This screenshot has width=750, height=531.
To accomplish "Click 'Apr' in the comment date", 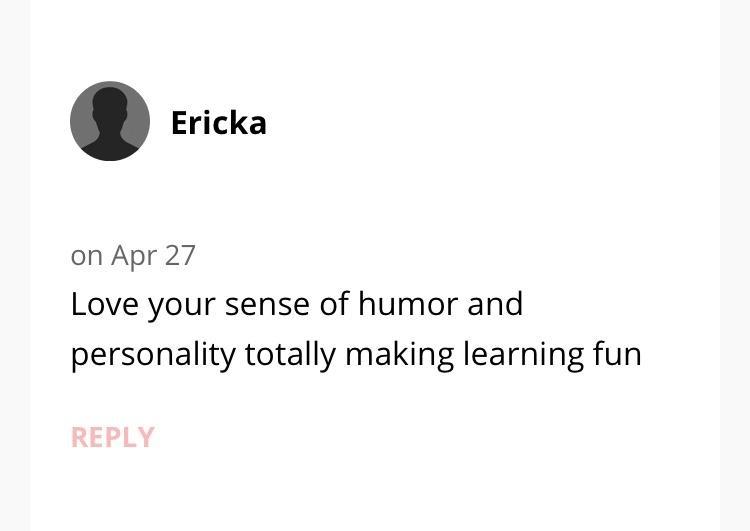I will pos(134,255).
